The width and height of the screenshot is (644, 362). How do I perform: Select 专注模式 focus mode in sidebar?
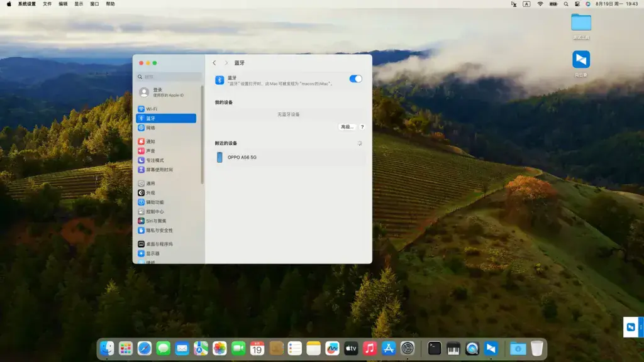166,160
